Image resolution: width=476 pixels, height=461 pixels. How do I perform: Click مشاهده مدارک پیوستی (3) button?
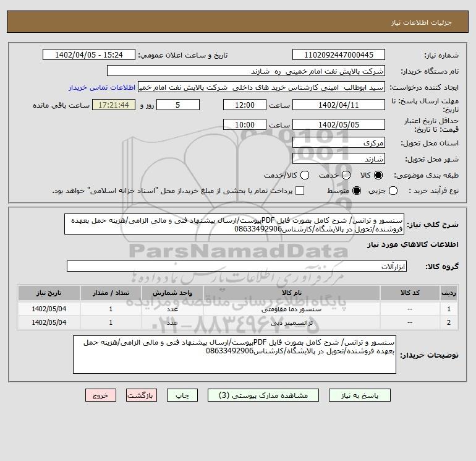[x=263, y=395]
